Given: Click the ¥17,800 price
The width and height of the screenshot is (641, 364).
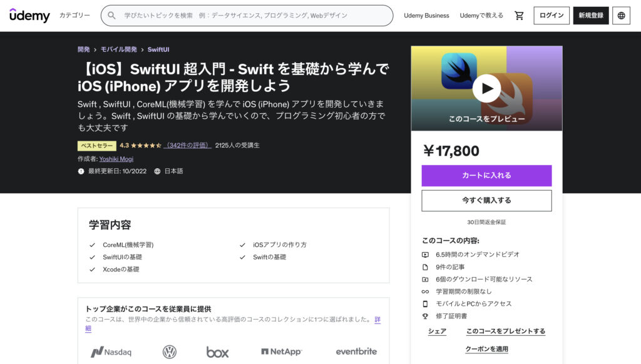Looking at the screenshot, I should click(451, 151).
